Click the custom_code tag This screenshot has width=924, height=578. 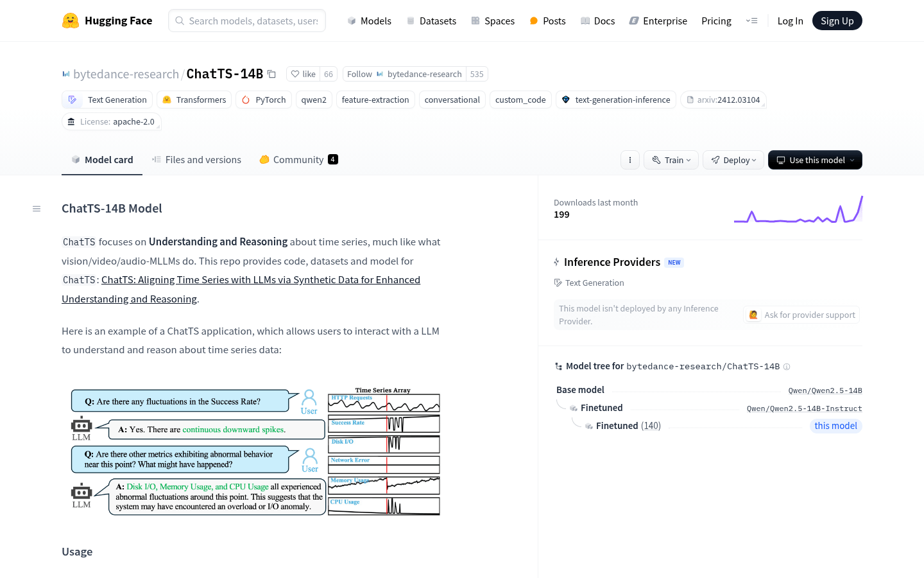pos(520,100)
